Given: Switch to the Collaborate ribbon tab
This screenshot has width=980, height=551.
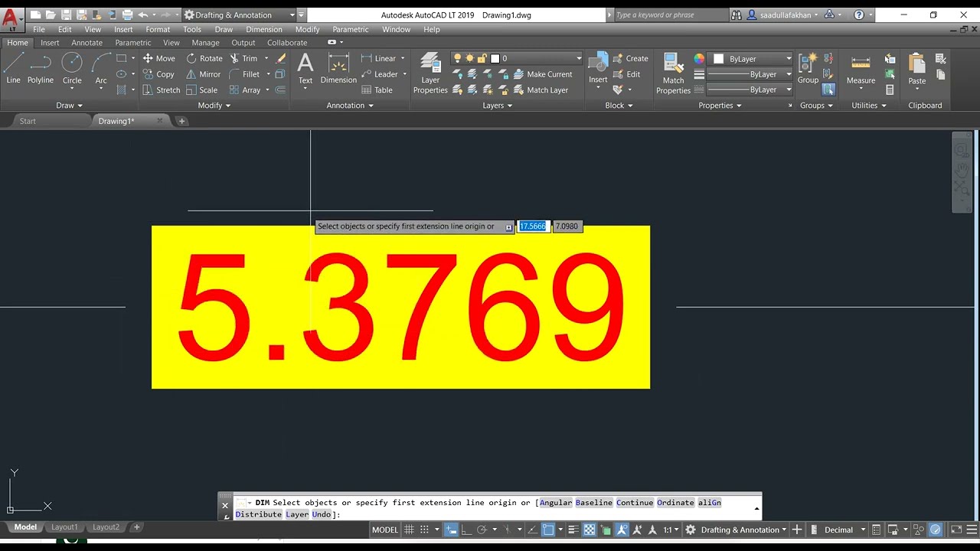Looking at the screenshot, I should click(287, 43).
